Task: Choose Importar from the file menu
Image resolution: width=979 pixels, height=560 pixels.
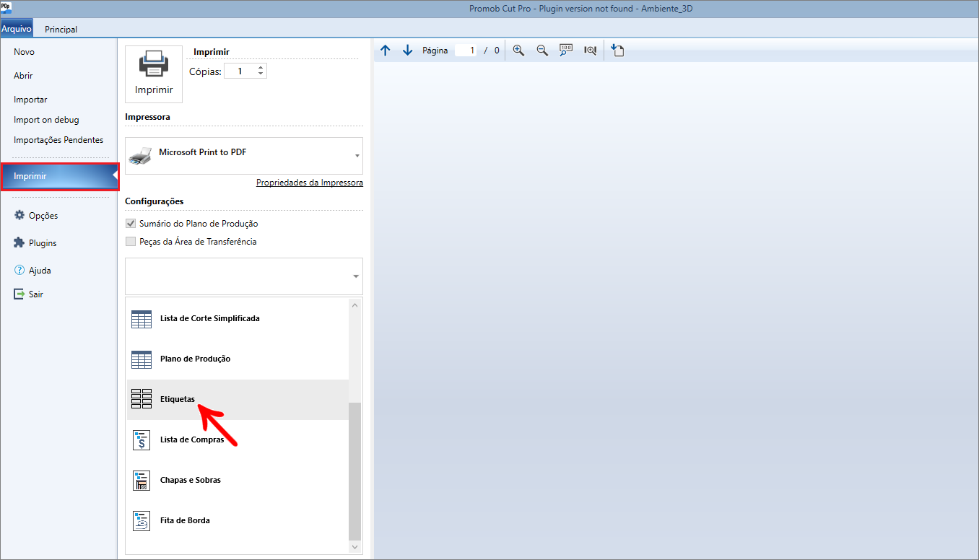Action: (30, 100)
